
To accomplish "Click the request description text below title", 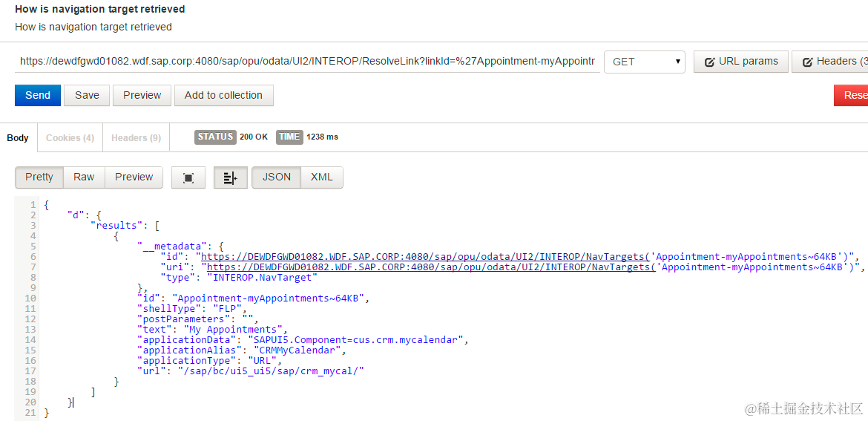I will [93, 27].
